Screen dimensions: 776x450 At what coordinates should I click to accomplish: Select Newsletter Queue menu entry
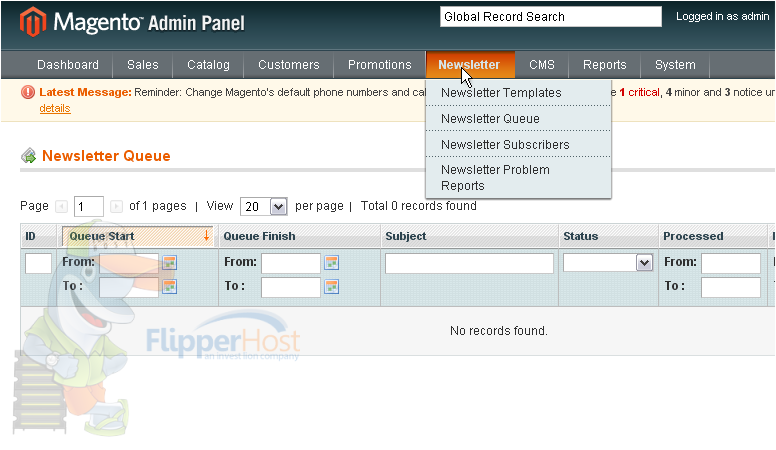(518, 119)
